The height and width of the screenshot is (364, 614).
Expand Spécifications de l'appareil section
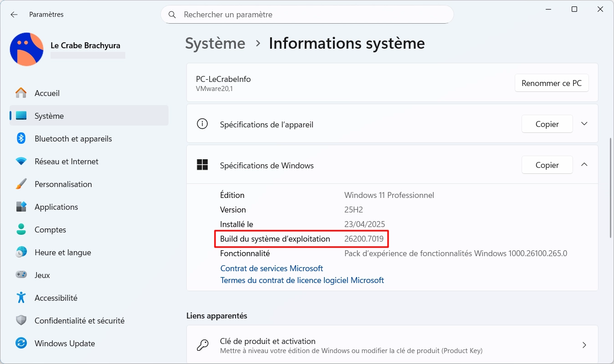584,124
